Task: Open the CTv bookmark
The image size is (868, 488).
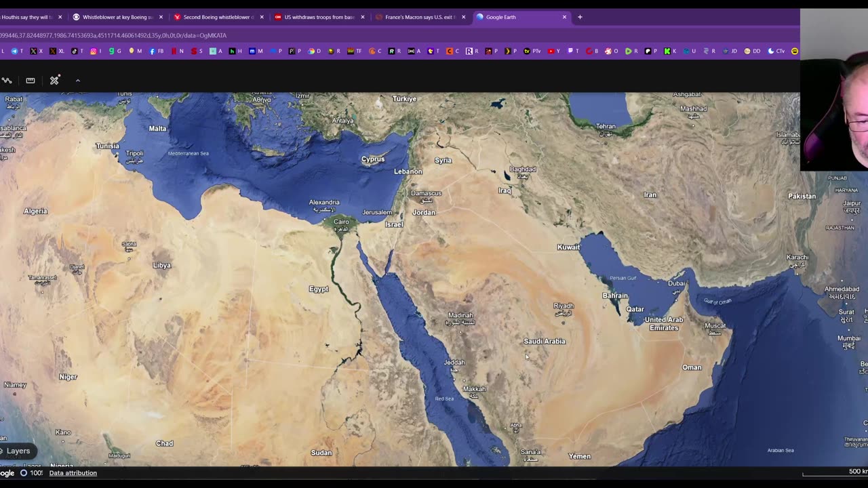Action: pyautogui.click(x=776, y=51)
